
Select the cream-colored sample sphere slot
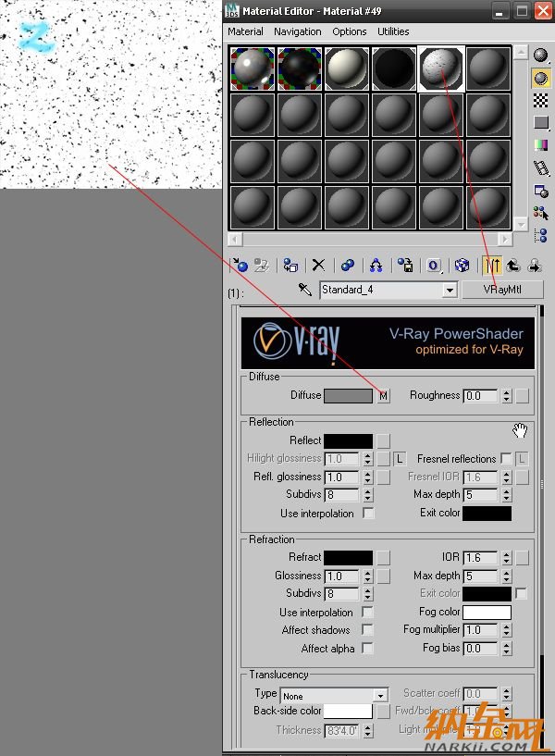pyautogui.click(x=346, y=68)
